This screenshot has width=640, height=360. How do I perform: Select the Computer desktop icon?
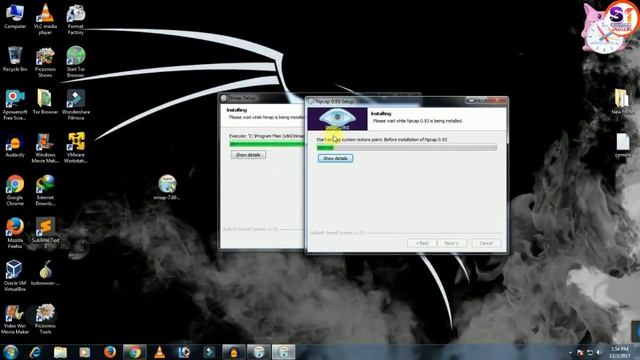[15, 17]
